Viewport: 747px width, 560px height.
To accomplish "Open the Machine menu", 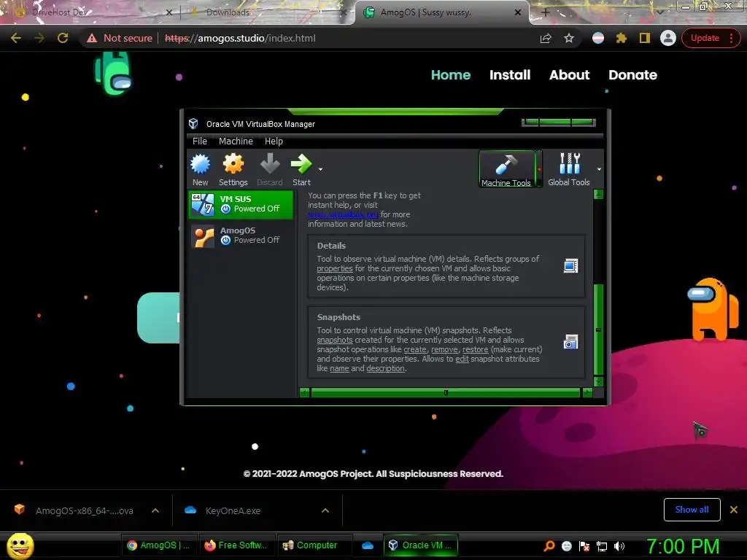I will (236, 141).
